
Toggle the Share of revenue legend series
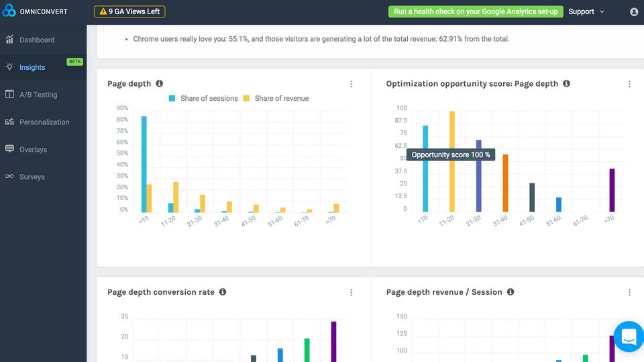276,98
